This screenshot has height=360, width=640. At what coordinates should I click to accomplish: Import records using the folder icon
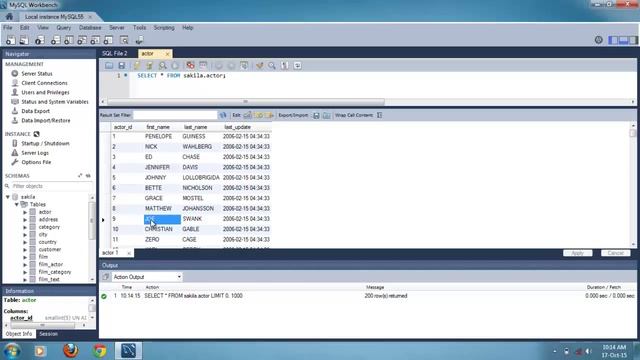(x=327, y=116)
